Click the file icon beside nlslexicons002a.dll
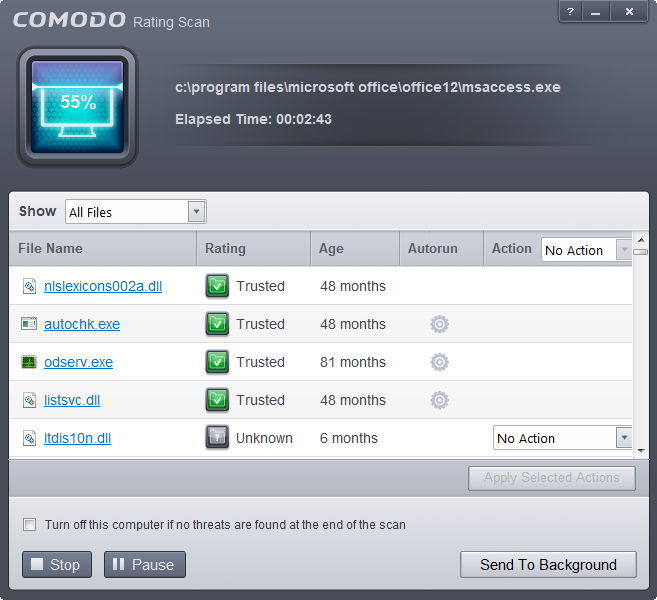The width and height of the screenshot is (657, 600). click(29, 286)
